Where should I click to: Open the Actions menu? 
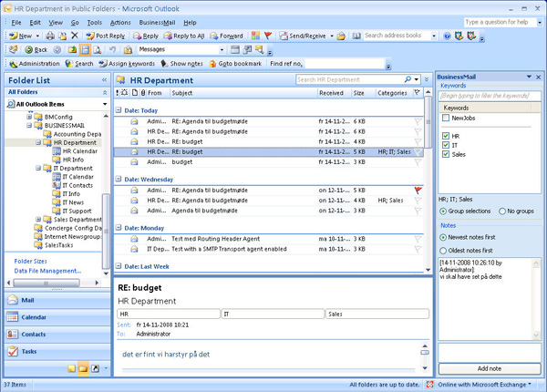click(x=120, y=22)
